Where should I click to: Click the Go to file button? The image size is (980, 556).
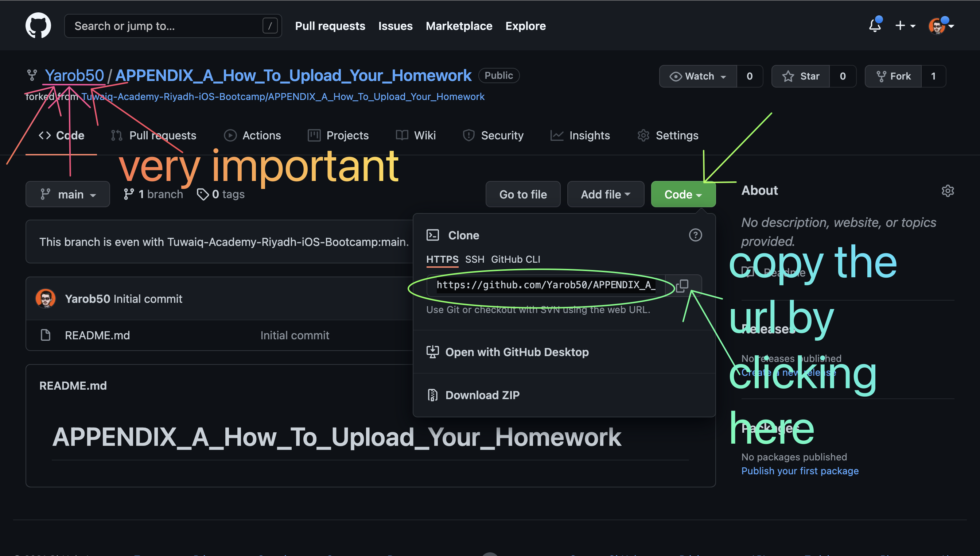523,194
